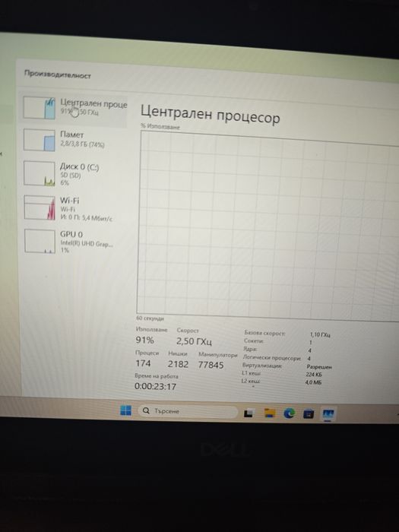The height and width of the screenshot is (532, 399).
Task: Click the Ядра cores label
Action: tap(250, 349)
